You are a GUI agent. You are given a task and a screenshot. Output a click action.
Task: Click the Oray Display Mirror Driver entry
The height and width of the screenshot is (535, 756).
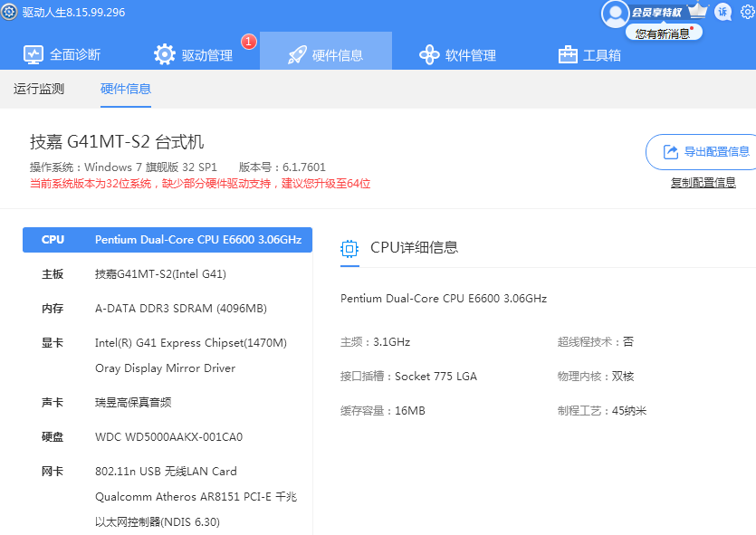pyautogui.click(x=166, y=368)
